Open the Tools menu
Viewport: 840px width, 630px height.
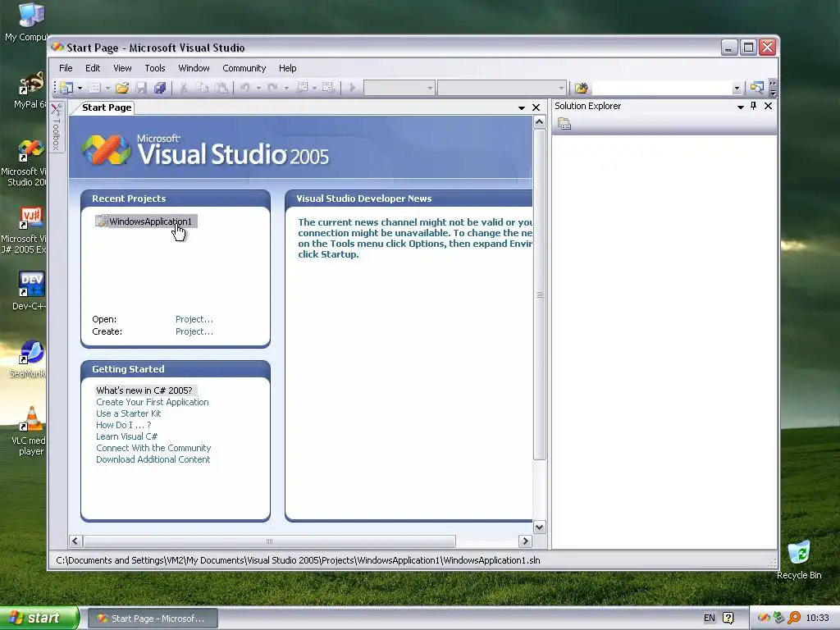(155, 68)
